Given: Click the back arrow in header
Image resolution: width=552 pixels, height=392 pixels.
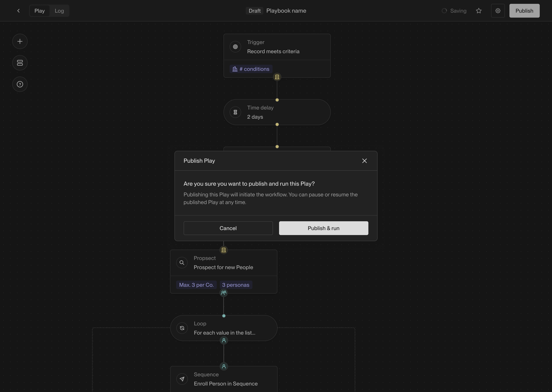Looking at the screenshot, I should click(x=18, y=11).
